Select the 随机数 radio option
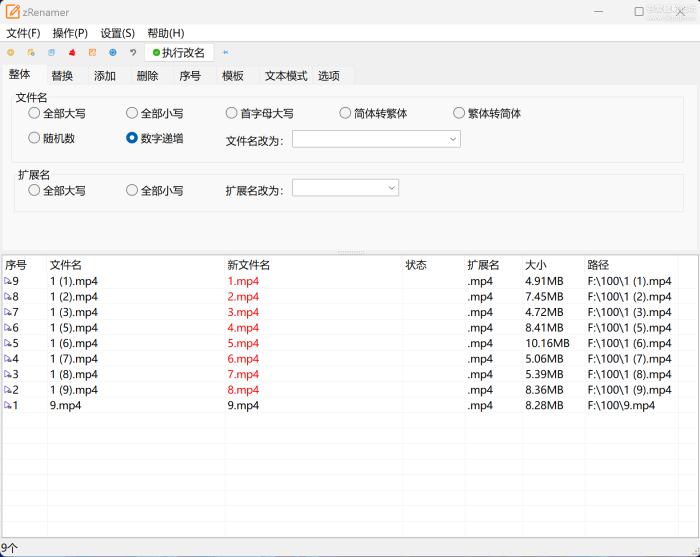The height and width of the screenshot is (557, 700). pos(34,138)
